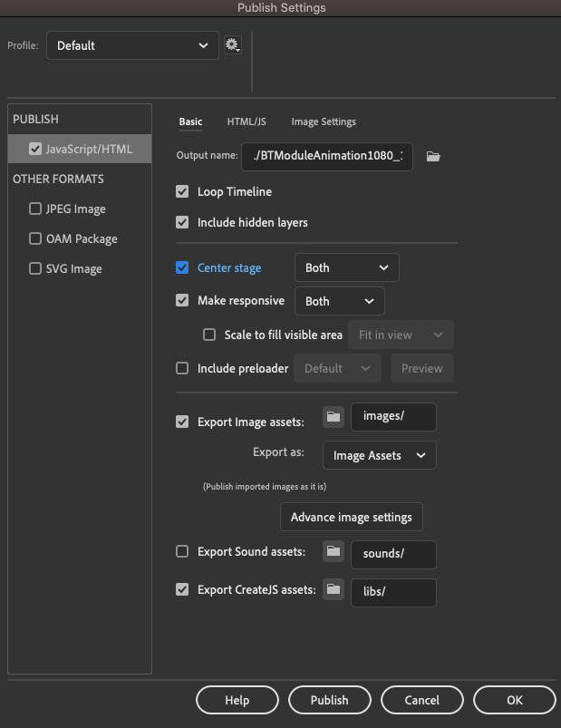561x728 pixels.
Task: Open the Export as Image Assets dropdown
Action: (379, 454)
